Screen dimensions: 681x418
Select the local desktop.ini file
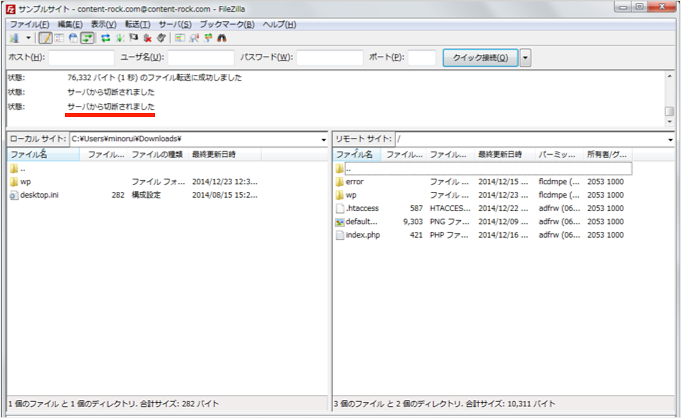click(39, 195)
